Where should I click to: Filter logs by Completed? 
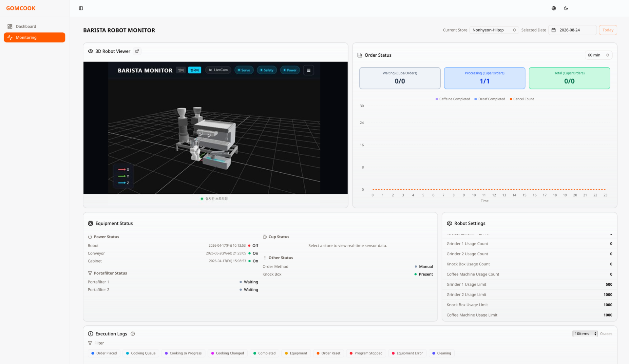(x=264, y=353)
